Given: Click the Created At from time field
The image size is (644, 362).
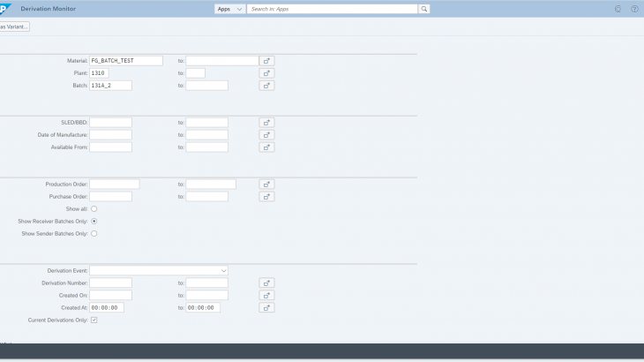Looking at the screenshot, I should point(107,307).
